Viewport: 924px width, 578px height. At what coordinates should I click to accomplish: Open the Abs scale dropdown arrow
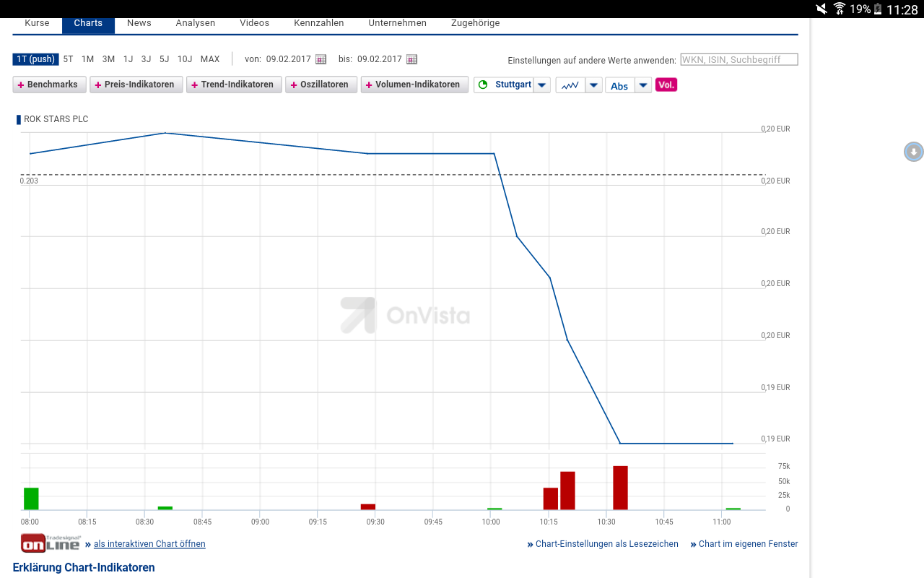(643, 85)
